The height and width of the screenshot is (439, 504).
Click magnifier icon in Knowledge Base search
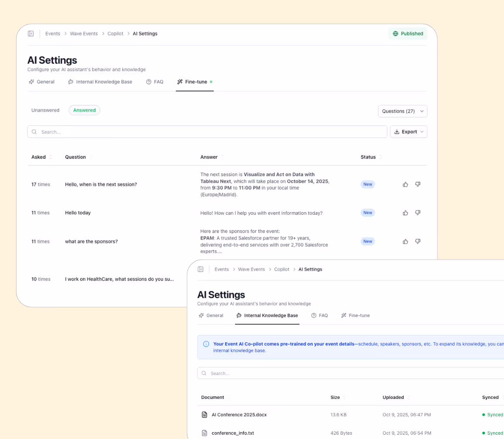click(204, 373)
